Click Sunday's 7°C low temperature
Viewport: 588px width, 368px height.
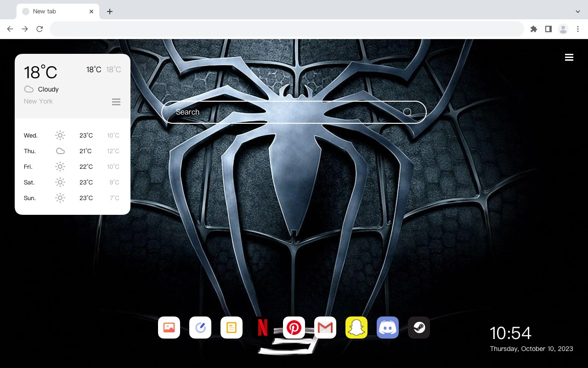[x=114, y=198]
